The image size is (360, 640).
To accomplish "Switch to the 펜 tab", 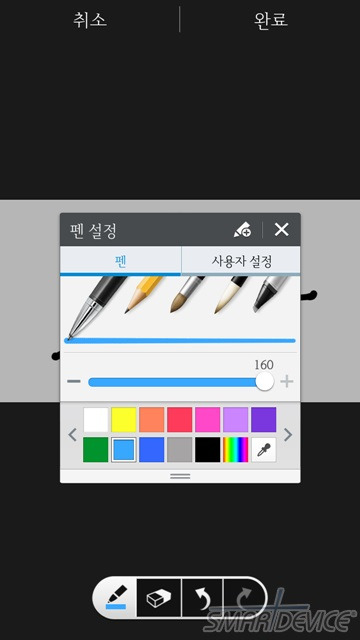I will (x=120, y=261).
